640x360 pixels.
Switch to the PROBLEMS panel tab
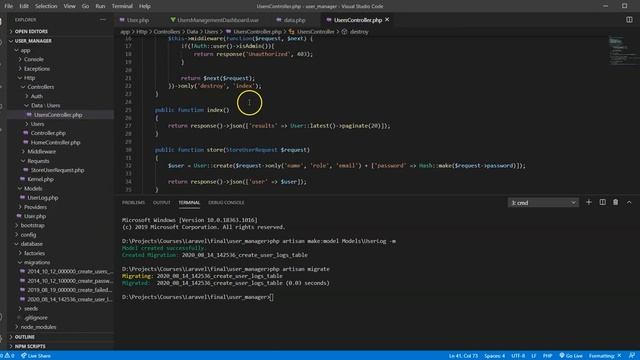coord(133,202)
